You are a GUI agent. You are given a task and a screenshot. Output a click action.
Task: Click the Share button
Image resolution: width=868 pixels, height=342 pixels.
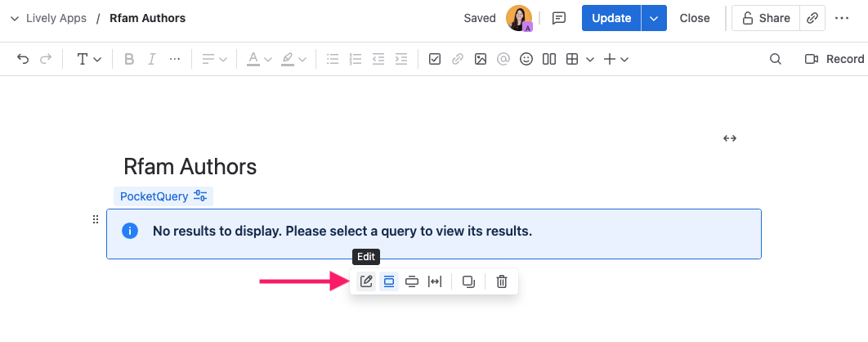click(x=765, y=18)
